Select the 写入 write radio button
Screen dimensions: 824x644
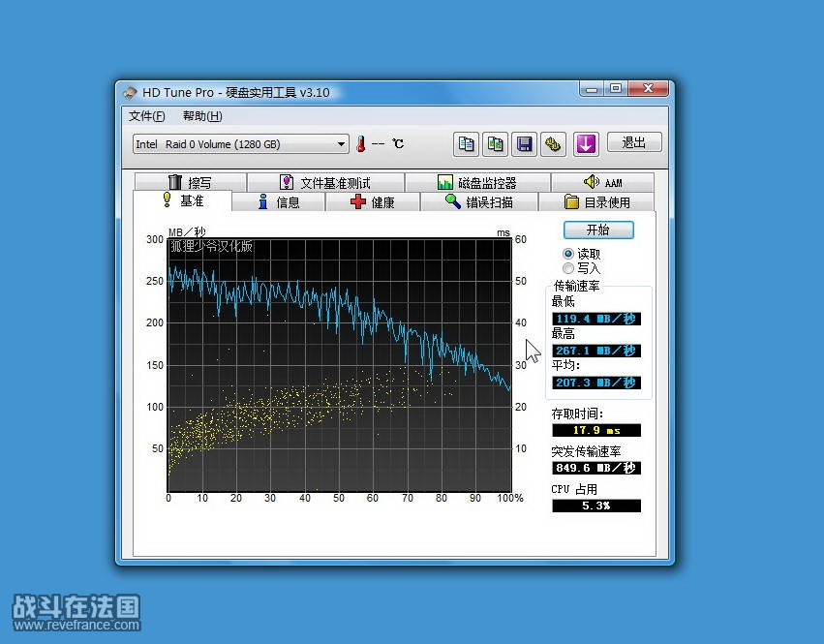568,268
